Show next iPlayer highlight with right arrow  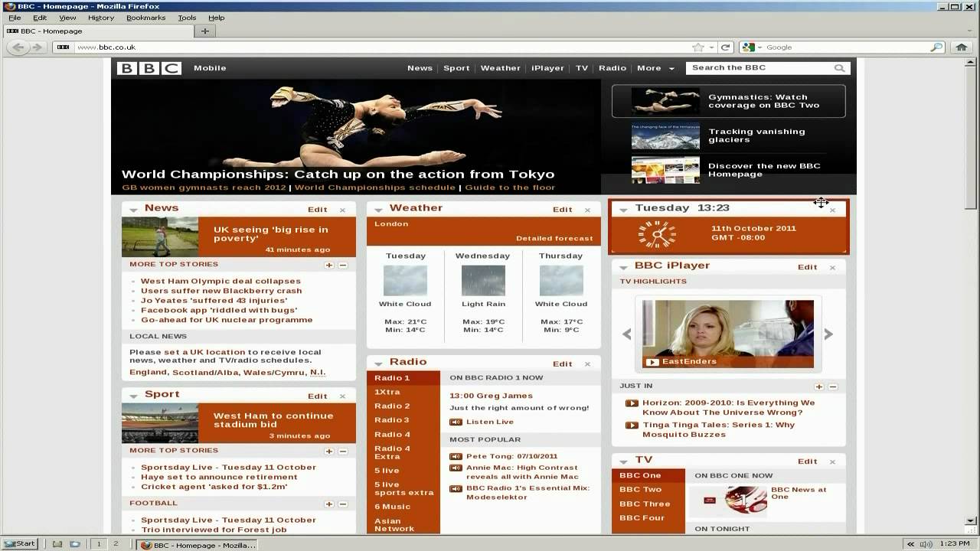click(x=828, y=334)
